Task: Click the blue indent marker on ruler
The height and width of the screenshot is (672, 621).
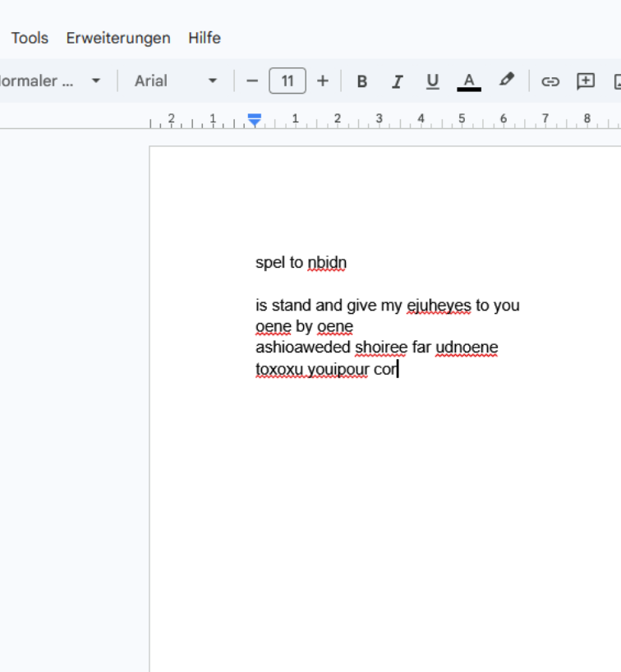Action: [x=255, y=120]
